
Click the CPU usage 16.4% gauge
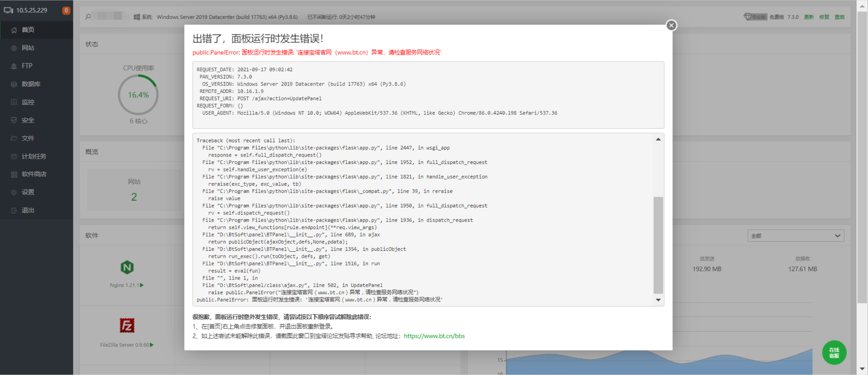pyautogui.click(x=138, y=95)
